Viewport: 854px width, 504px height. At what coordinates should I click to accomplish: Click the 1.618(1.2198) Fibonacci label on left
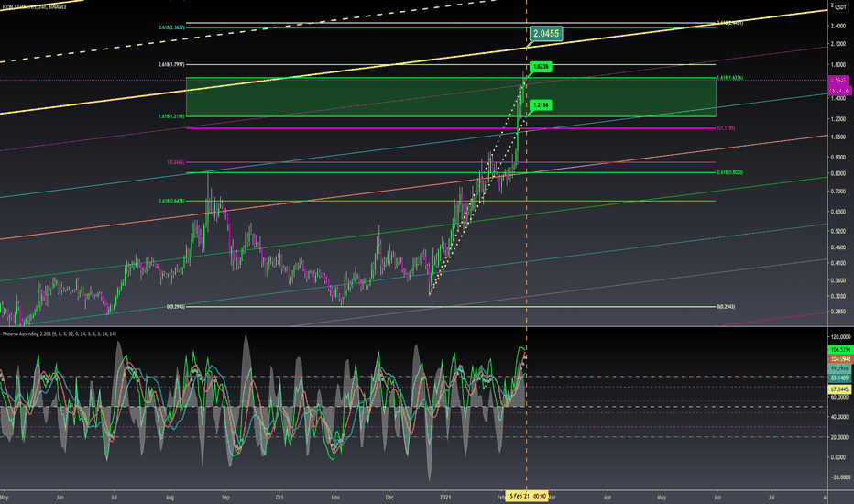171,116
